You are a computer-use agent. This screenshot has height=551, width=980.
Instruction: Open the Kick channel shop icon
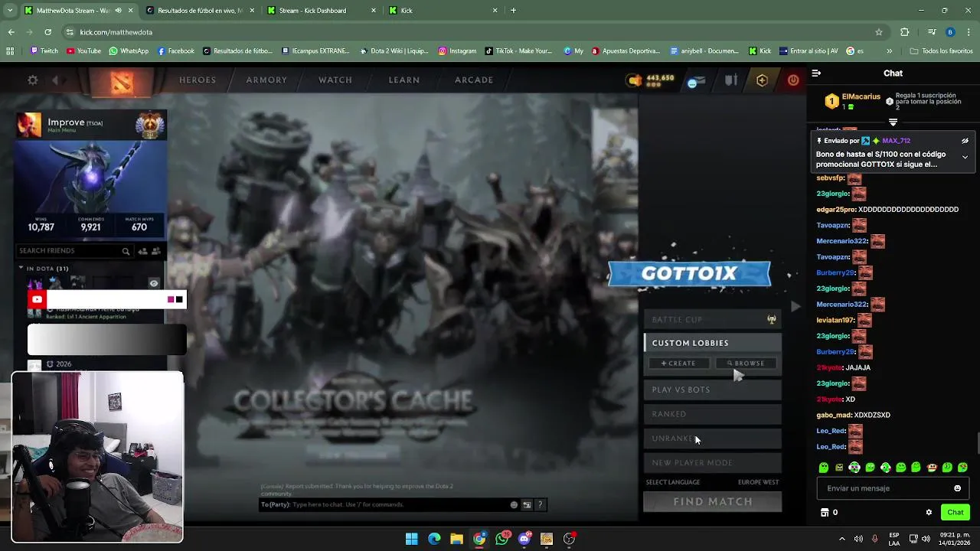[825, 513]
